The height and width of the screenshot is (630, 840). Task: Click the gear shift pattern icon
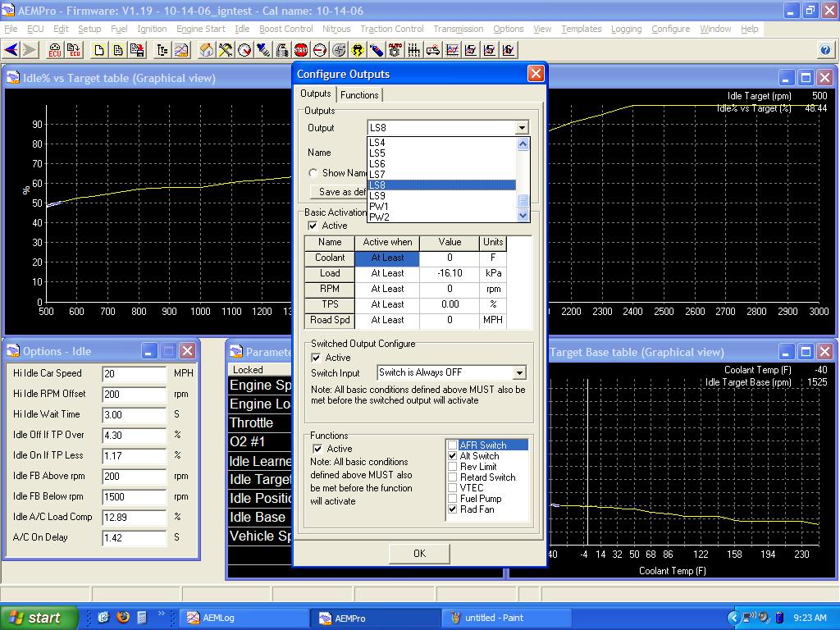tap(414, 50)
